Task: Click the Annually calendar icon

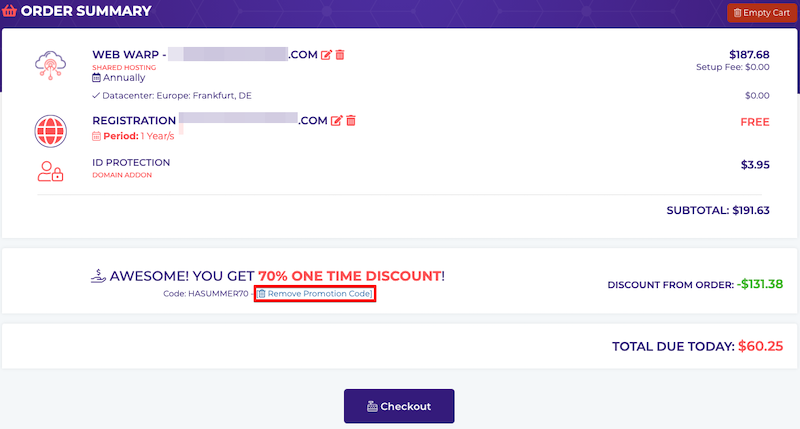Action: [96, 78]
